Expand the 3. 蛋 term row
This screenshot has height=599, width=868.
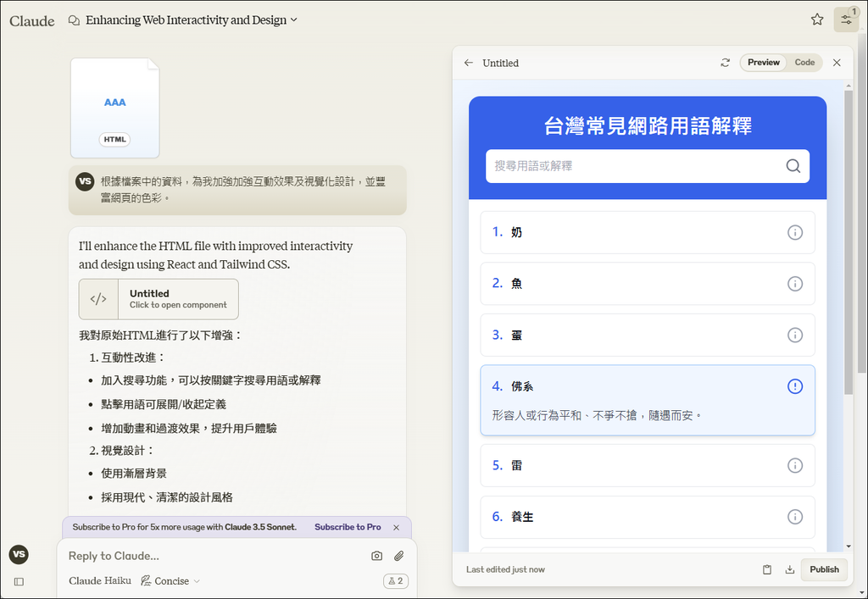647,336
